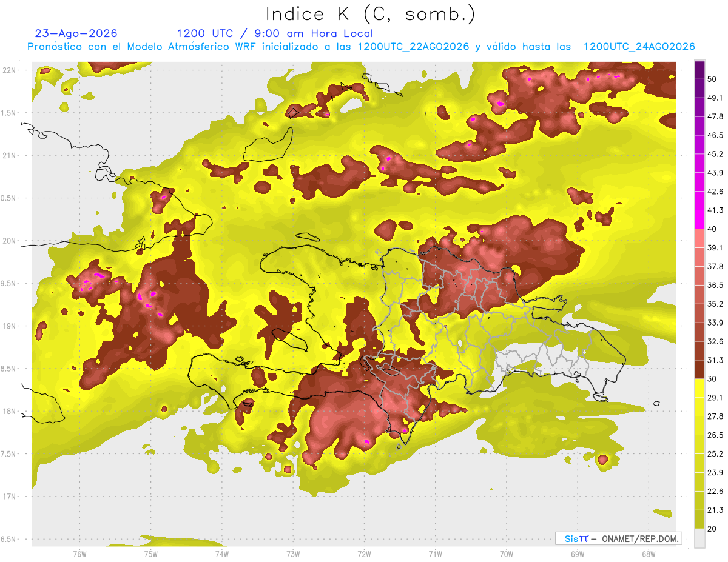Viewport: 728px width, 562px height.
Task: Select the forecast date "23-Ago-2026"
Action: coord(76,33)
